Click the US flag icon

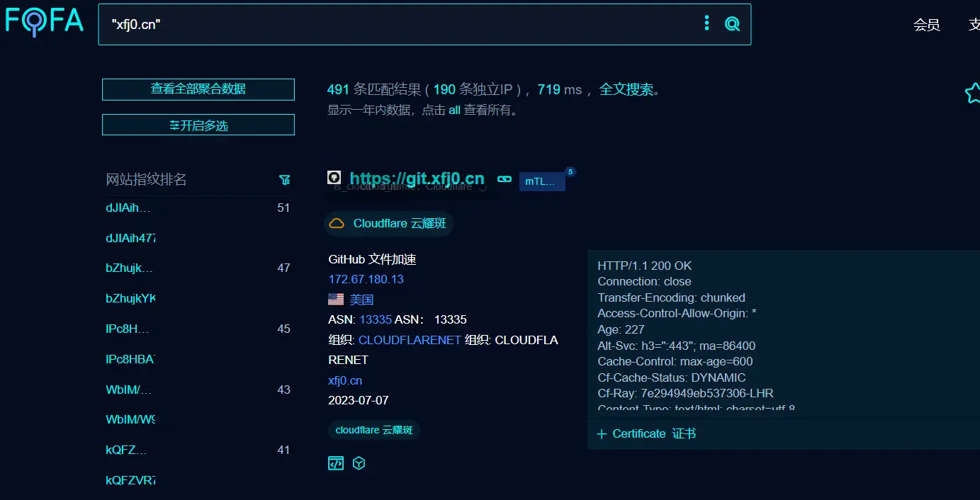point(336,300)
